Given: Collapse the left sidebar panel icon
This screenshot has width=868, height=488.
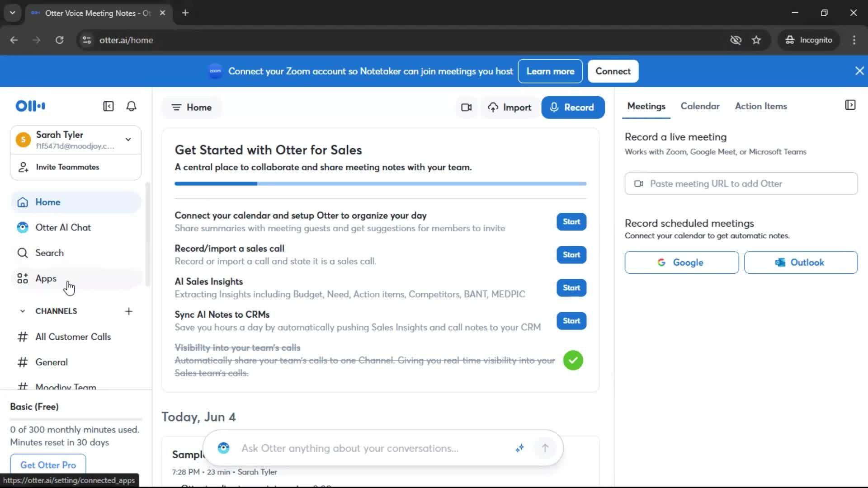Looking at the screenshot, I should [108, 106].
